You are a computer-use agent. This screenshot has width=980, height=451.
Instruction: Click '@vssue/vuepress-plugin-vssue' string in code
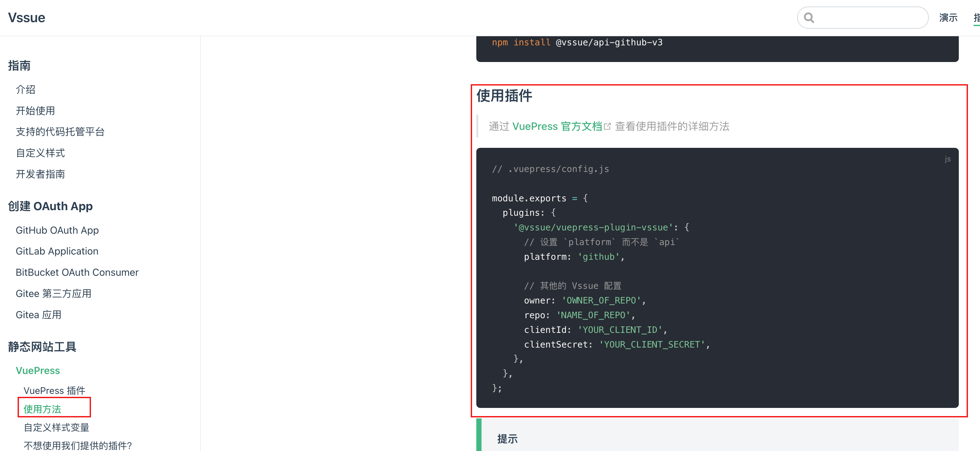(593, 227)
